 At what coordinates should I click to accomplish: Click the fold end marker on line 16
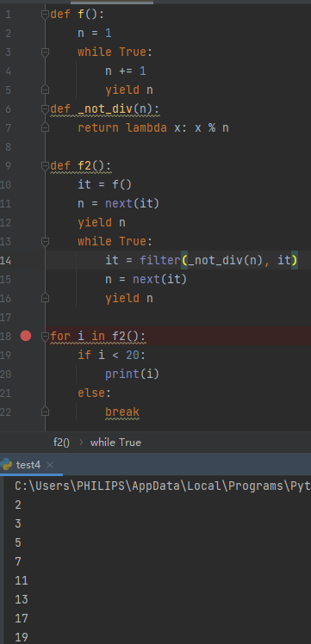click(x=45, y=298)
